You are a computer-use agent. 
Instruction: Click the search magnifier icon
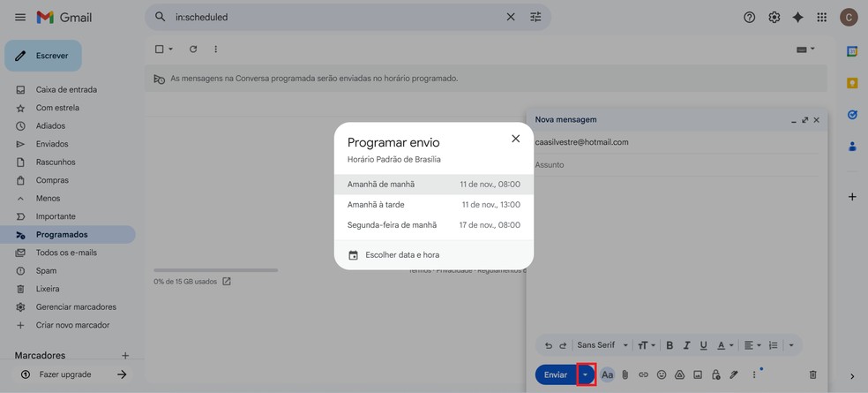(x=160, y=17)
